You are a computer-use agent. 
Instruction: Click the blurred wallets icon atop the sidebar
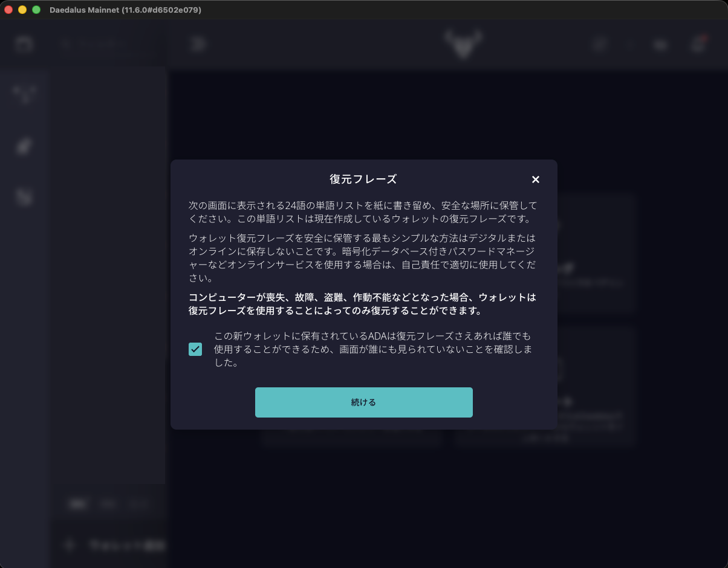tap(24, 45)
